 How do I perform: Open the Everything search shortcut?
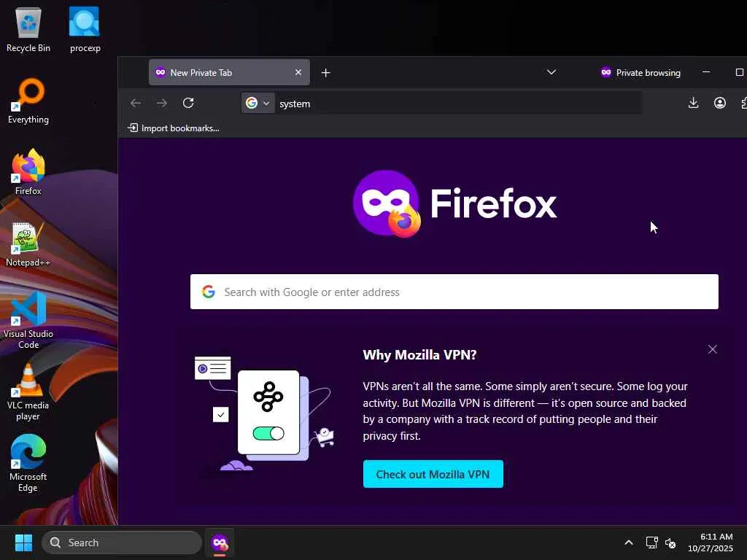tap(28, 101)
